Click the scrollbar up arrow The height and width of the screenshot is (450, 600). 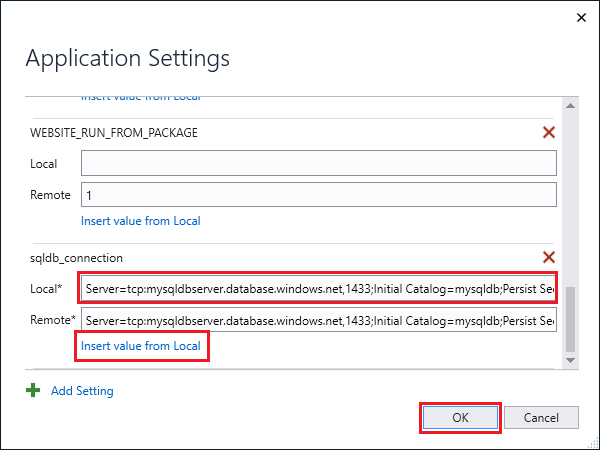pyautogui.click(x=571, y=106)
